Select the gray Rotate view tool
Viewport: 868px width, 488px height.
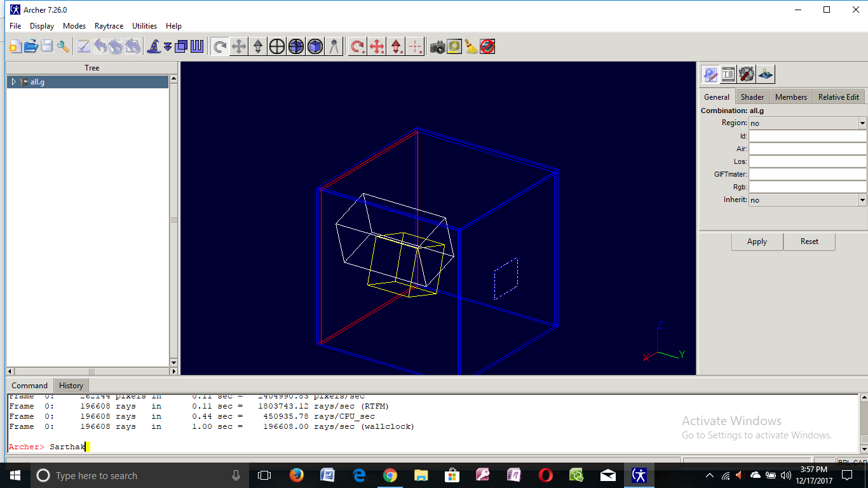pyautogui.click(x=220, y=46)
